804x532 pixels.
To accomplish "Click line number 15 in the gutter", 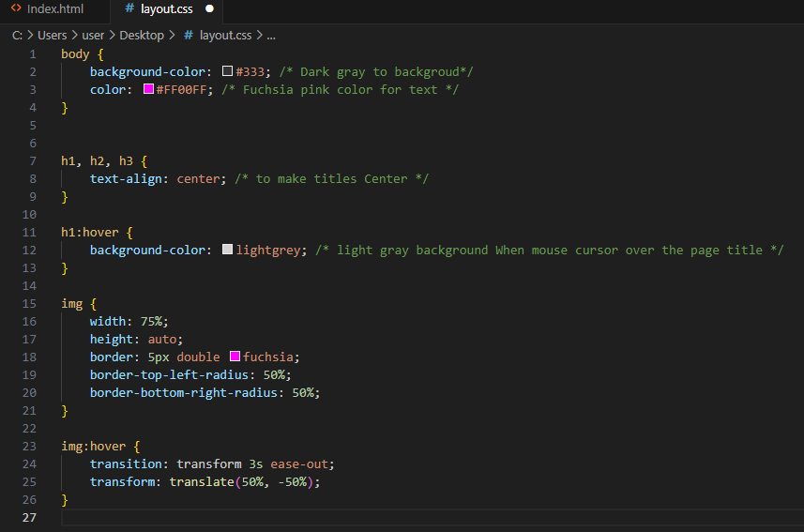I will point(29,304).
